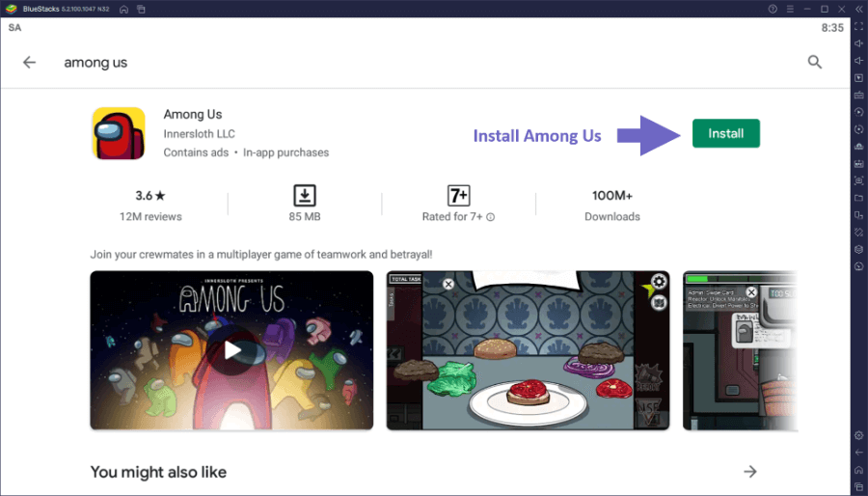Click the sidebar circular dot-center icon
The image size is (868, 496).
click(858, 129)
